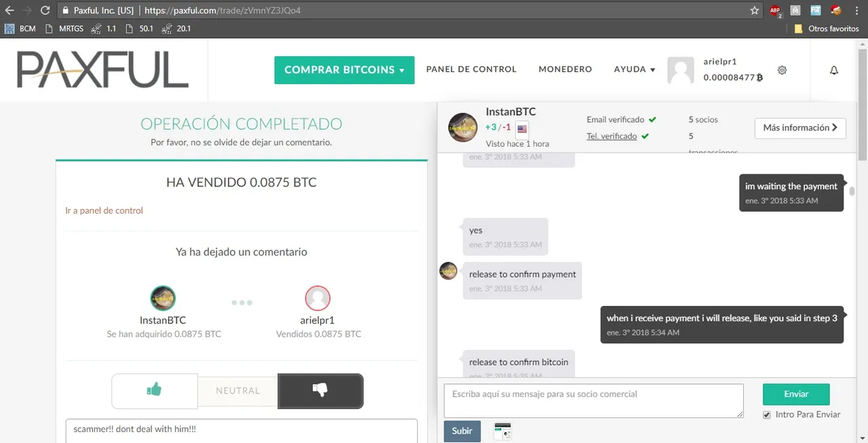Open the Otros favoritos bookmarks folder
The image size is (868, 443).
pos(827,28)
